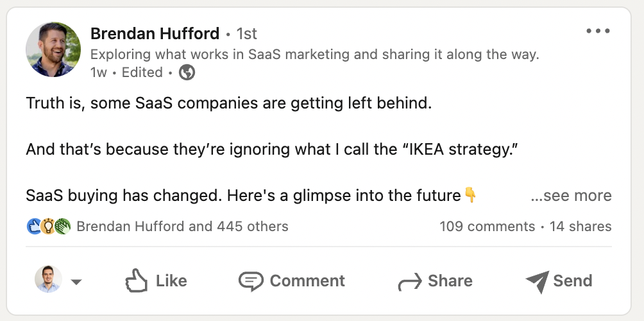The image size is (644, 321).
Task: Click the Like button label
Action: pyautogui.click(x=171, y=281)
